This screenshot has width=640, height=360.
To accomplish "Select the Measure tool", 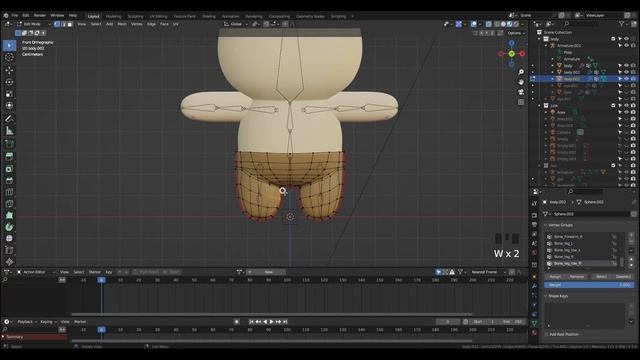I will (x=9, y=131).
